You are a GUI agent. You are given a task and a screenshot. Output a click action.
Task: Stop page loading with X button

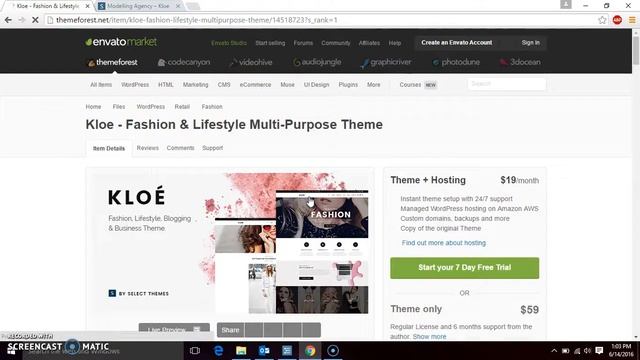(35, 20)
